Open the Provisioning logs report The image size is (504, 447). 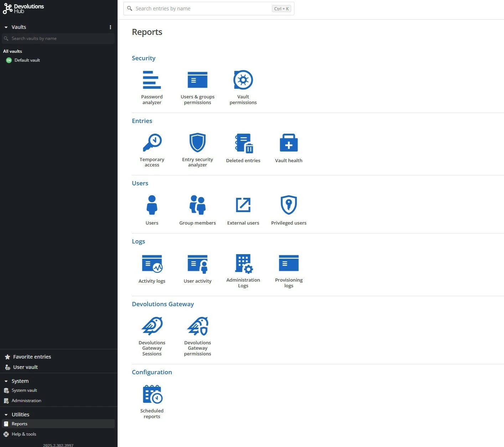click(x=289, y=271)
